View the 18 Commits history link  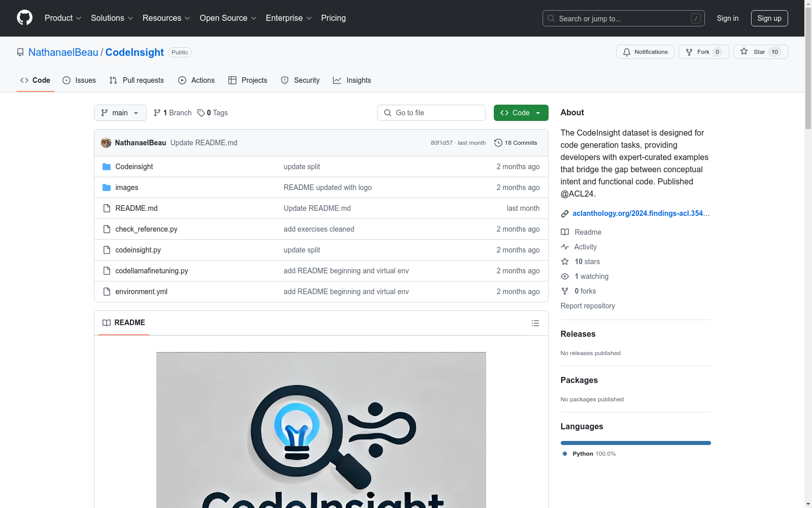(516, 143)
